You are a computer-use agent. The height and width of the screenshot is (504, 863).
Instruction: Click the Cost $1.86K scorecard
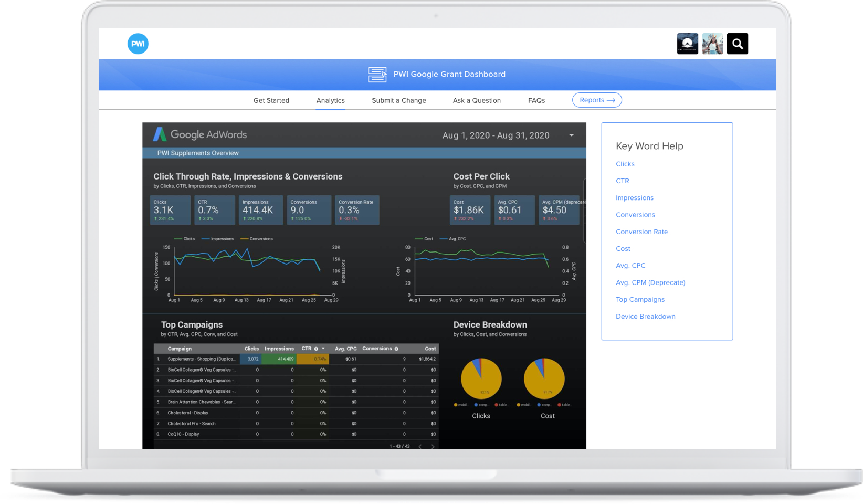point(470,210)
